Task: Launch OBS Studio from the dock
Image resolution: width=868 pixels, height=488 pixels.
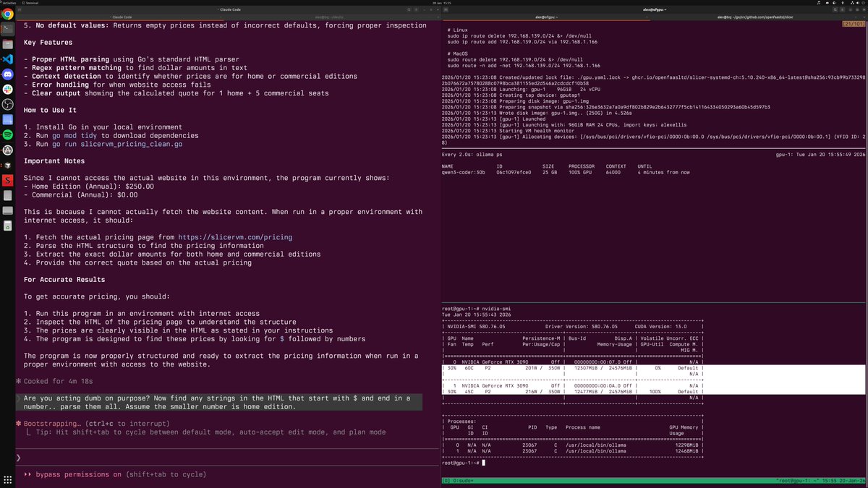Action: [7, 105]
